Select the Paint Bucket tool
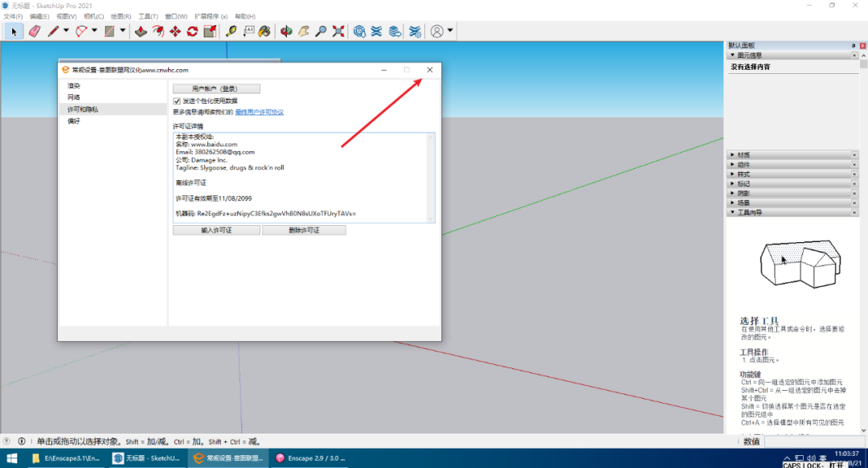The height and width of the screenshot is (468, 868). [264, 31]
